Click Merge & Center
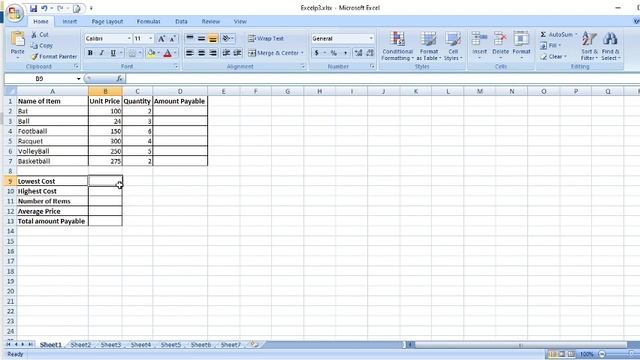 click(x=273, y=53)
